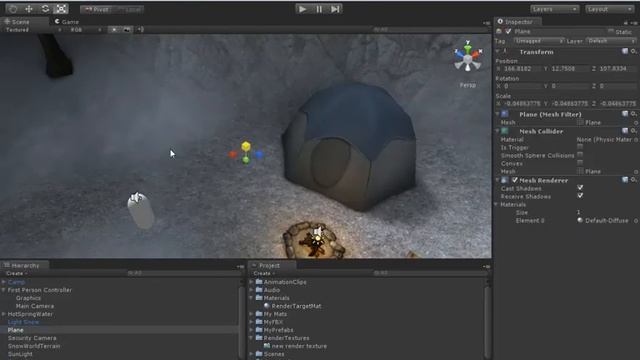Select Security Camera in Hierarchy
This screenshot has width=640, height=360.
[32, 338]
